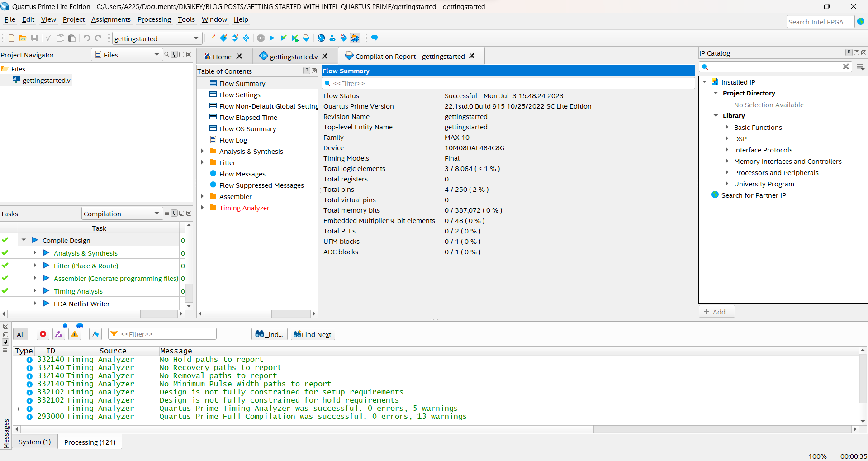Open the Timing Analyzer clock icon
Image resolution: width=868 pixels, height=461 pixels.
pos(321,38)
